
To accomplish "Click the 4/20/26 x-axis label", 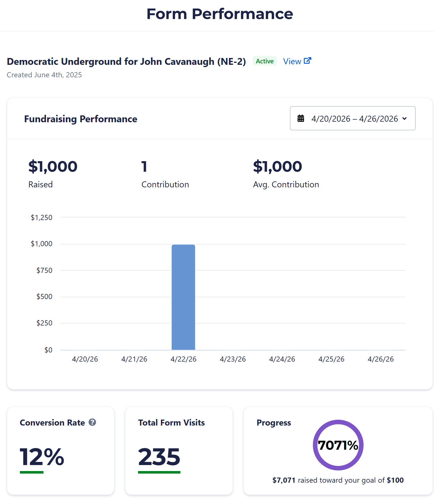I will [85, 359].
